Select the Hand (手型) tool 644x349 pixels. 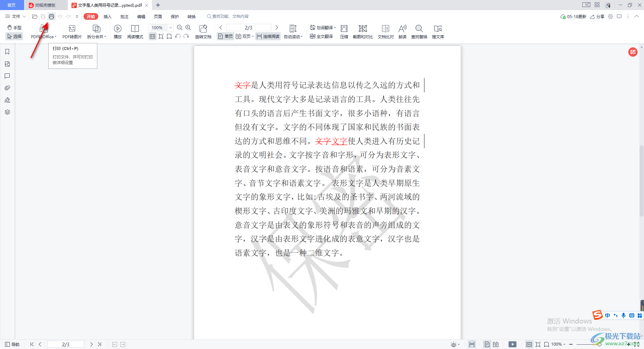(x=14, y=28)
